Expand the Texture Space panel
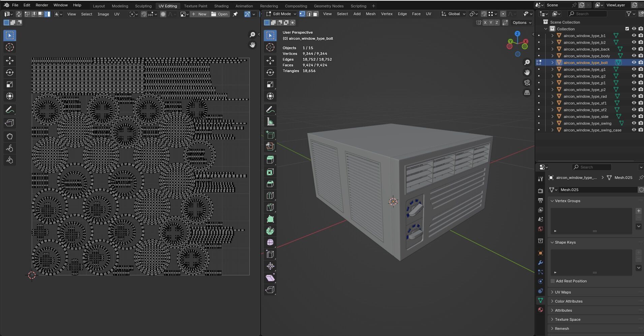 (x=568, y=319)
